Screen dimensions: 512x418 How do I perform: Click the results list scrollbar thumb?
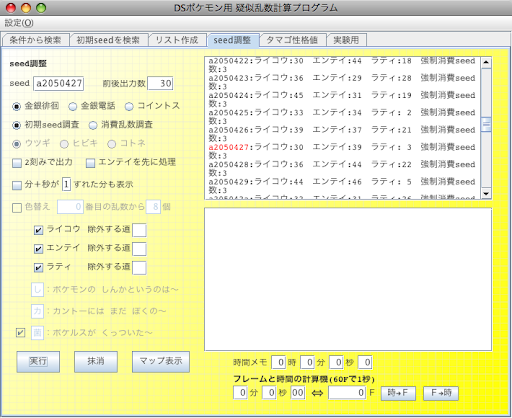486,124
